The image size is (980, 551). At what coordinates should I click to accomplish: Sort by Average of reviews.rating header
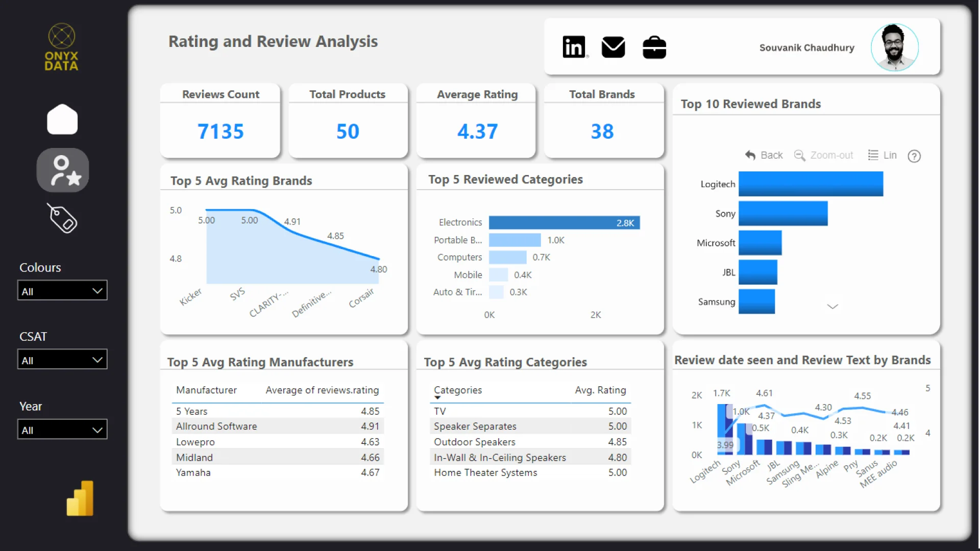click(322, 390)
